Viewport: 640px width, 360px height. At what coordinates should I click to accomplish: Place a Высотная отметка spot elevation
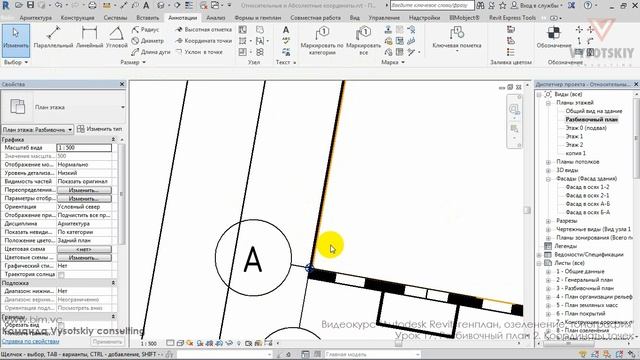click(x=203, y=30)
